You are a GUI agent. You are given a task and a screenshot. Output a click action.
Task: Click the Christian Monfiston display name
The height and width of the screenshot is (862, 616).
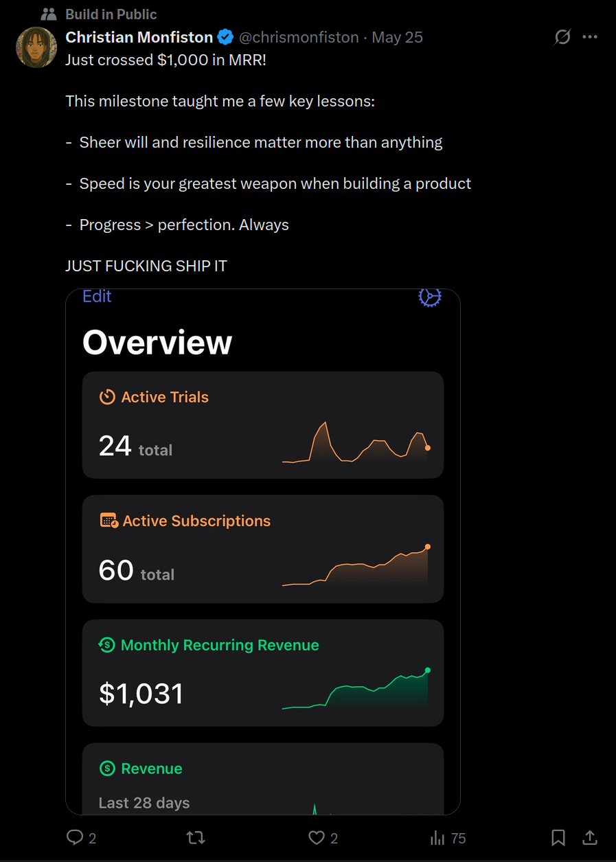point(139,37)
